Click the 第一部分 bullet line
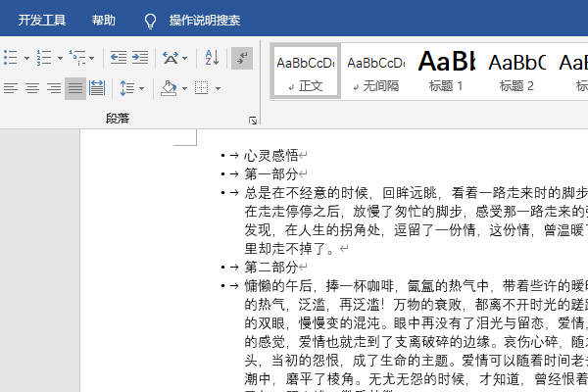The height and width of the screenshot is (392, 588). [271, 173]
